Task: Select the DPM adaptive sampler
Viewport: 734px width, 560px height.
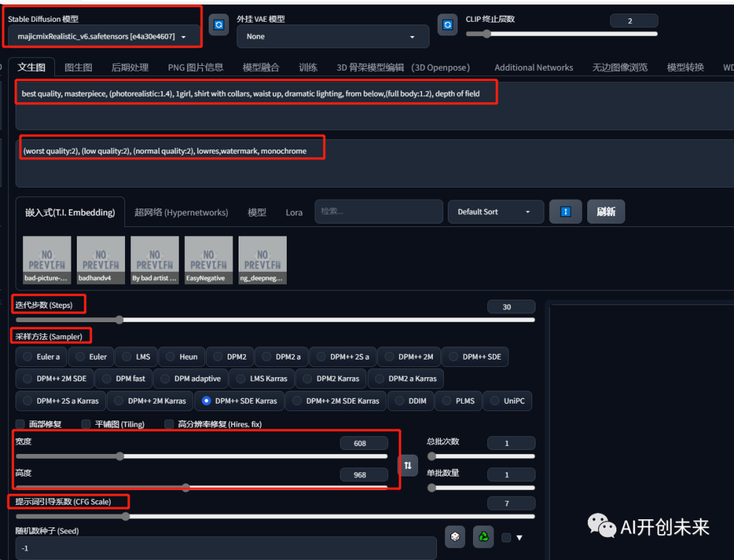Action: pos(190,379)
